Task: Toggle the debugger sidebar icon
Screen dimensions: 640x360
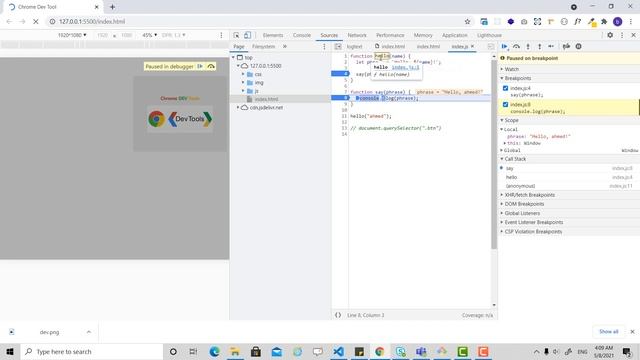Action: coord(491,47)
